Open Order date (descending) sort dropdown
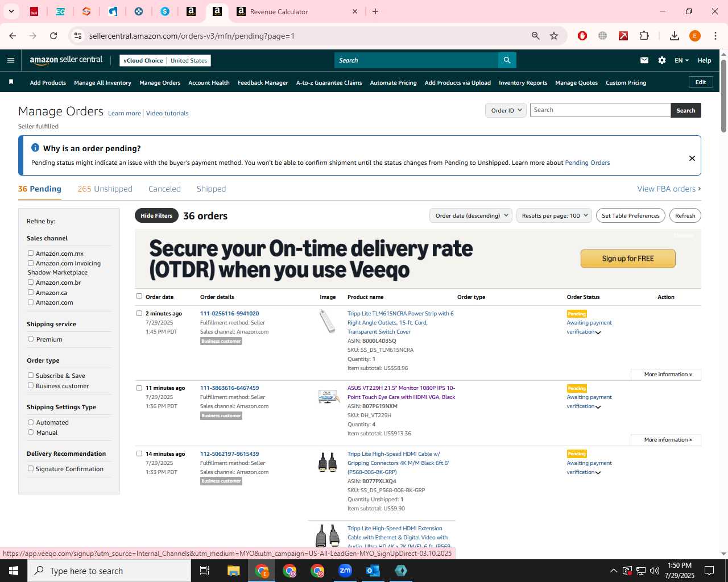The width and height of the screenshot is (728, 582). 470,215
